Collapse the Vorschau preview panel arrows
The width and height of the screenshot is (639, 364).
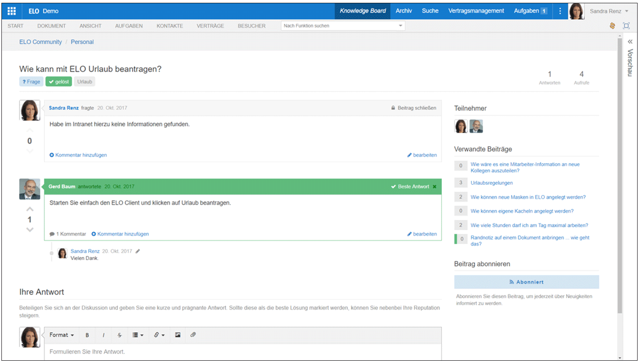coord(630,42)
